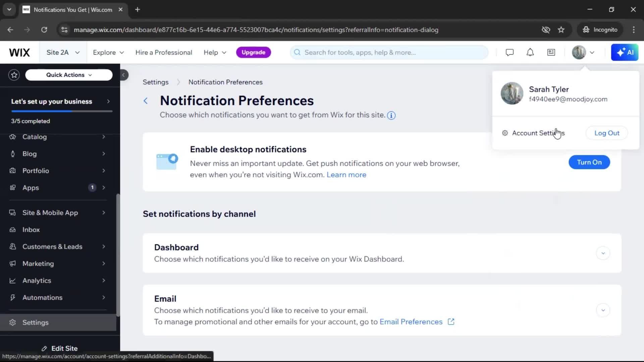Turn On desktop notifications
Image resolution: width=644 pixels, height=362 pixels.
pyautogui.click(x=589, y=162)
